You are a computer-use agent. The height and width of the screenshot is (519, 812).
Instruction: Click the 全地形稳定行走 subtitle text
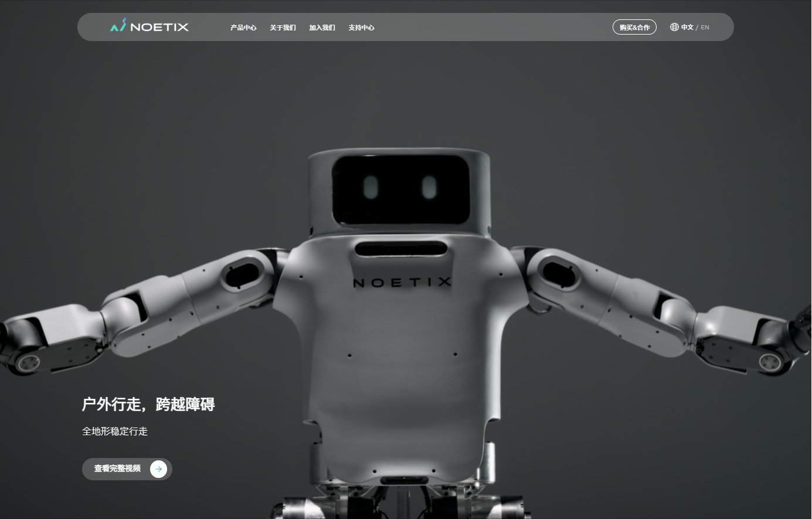click(115, 431)
